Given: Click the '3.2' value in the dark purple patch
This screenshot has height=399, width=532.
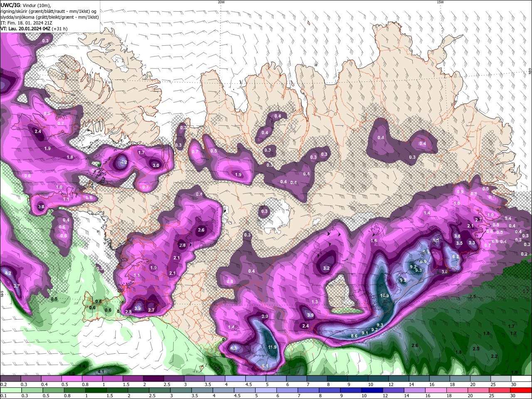Looking at the screenshot, I should [326, 268].
